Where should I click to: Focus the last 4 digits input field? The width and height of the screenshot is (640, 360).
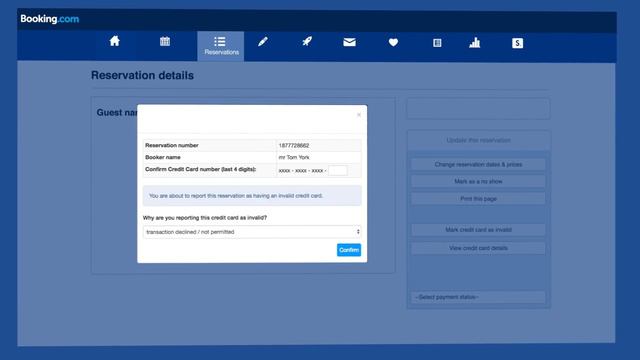point(338,171)
